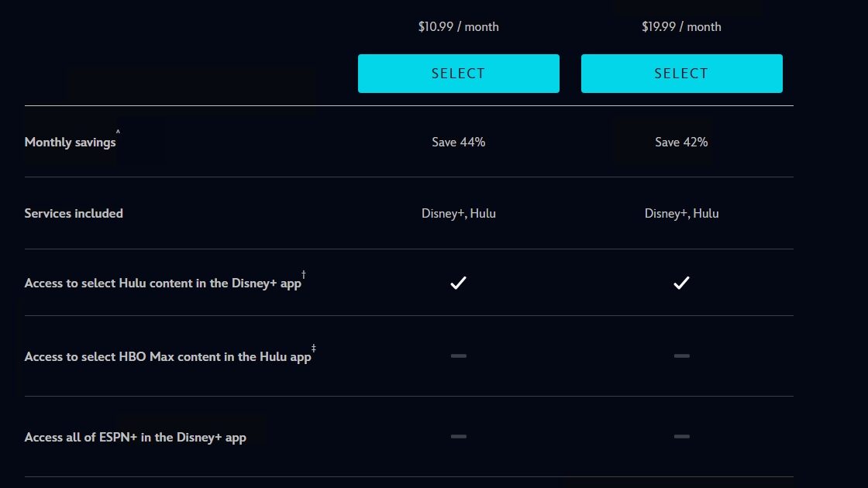Click double-dagger footnote after Hulu app label
This screenshot has height=488, width=868.
(x=314, y=348)
